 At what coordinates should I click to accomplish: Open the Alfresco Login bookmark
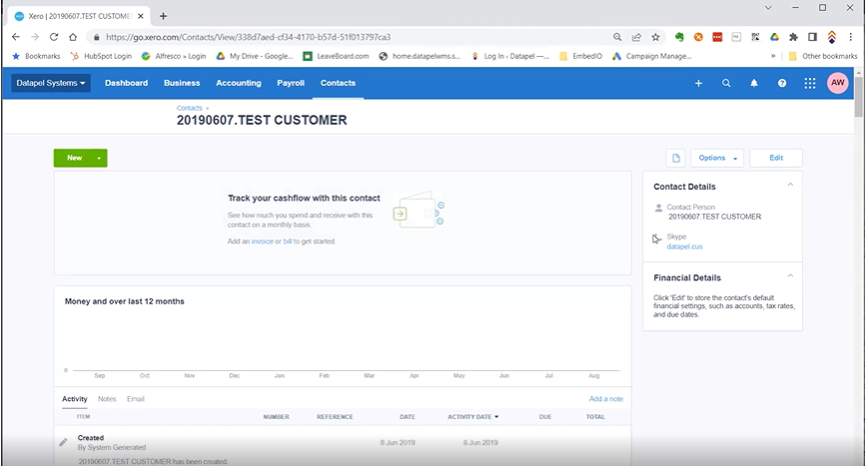[x=174, y=56]
